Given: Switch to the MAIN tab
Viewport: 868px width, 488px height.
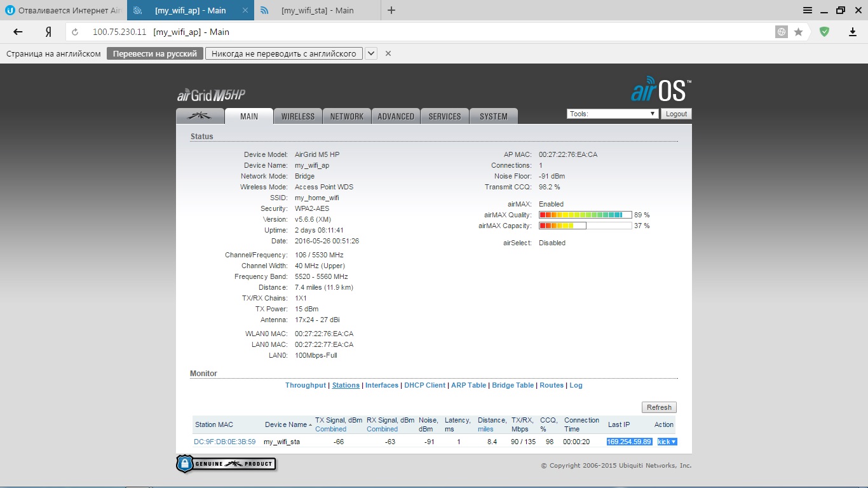Looking at the screenshot, I should 249,116.
